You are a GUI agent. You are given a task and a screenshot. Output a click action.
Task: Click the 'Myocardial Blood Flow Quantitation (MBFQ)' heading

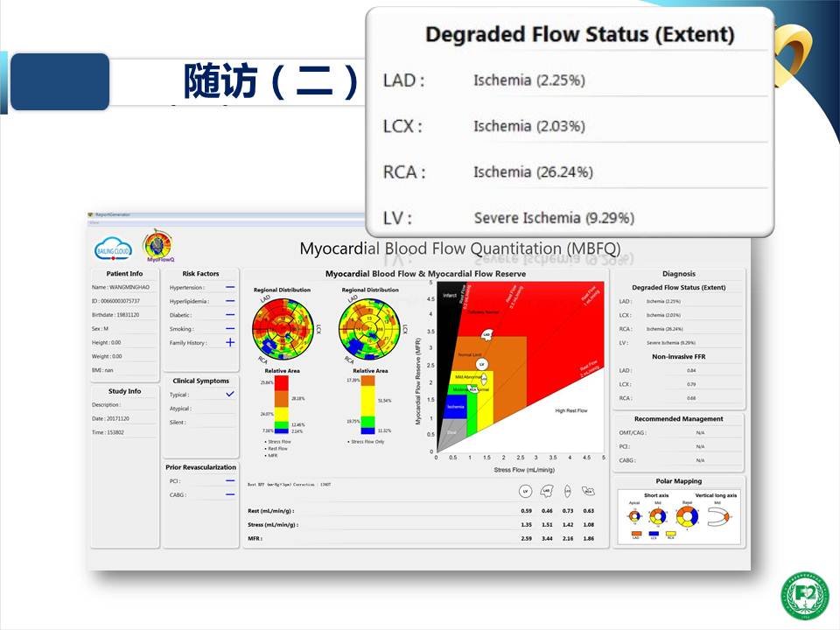(460, 248)
